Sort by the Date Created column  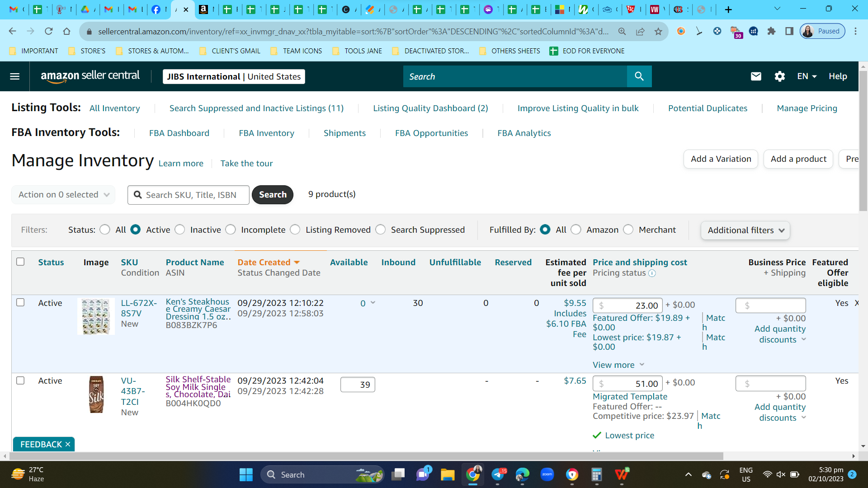269,262
